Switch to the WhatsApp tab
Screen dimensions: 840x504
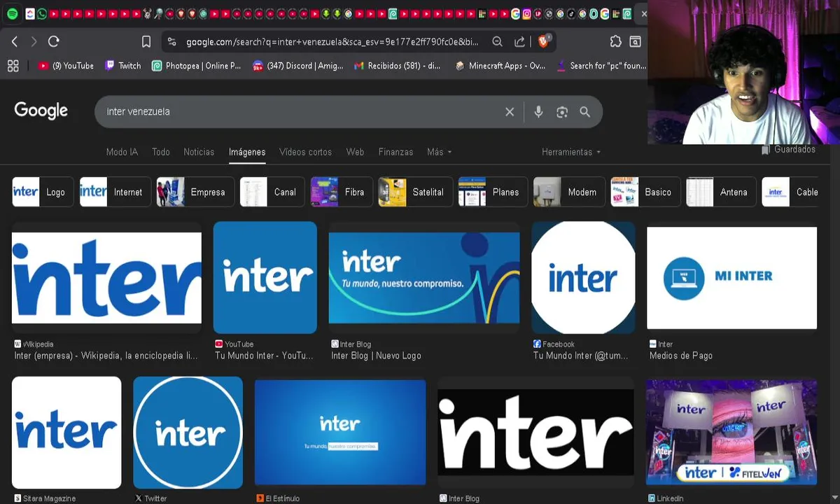[x=41, y=13]
